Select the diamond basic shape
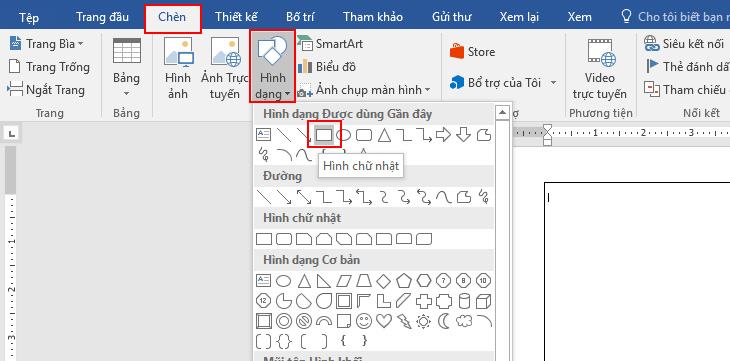The width and height of the screenshot is (730, 361). 384,281
